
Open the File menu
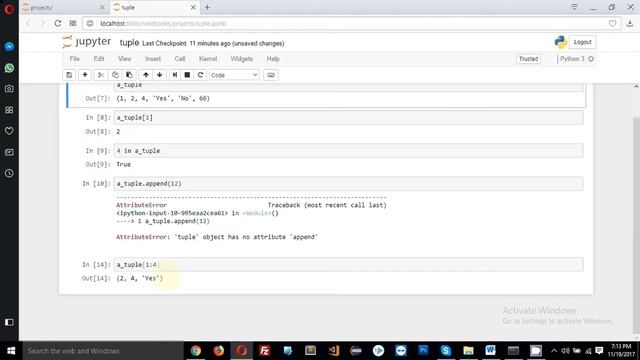[x=75, y=59]
